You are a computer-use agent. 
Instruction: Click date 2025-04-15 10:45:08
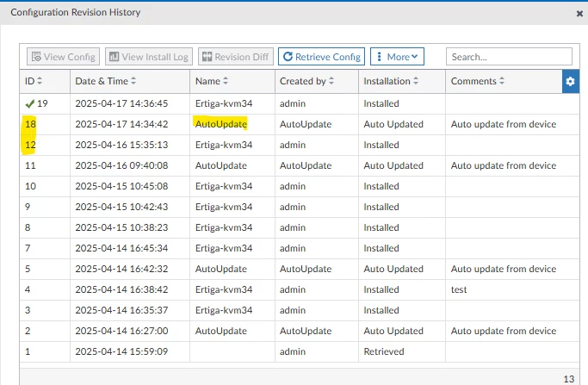[x=121, y=186]
